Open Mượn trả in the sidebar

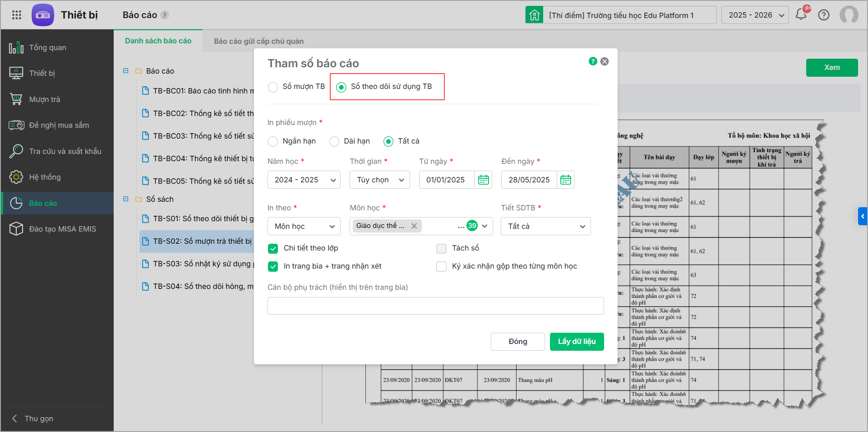tap(44, 99)
